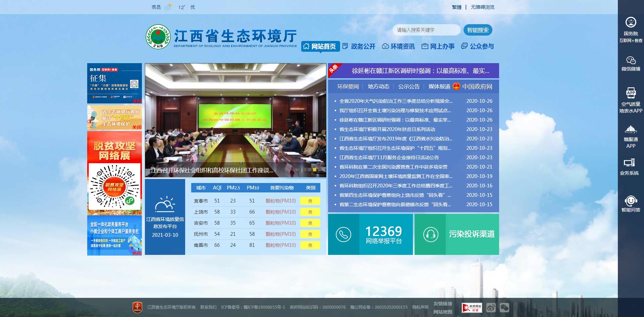The image size is (644, 317).
Task: Close the 征集 banner on the left
Action: 137,101
